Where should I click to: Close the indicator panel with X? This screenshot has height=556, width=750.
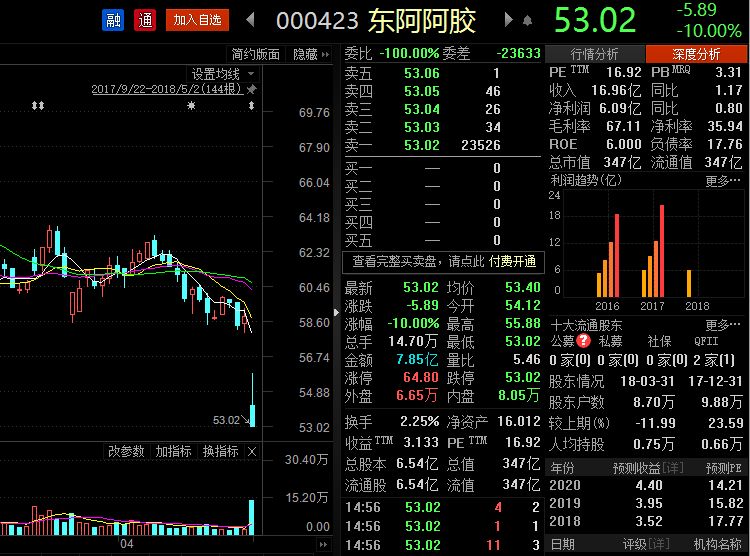tap(252, 451)
